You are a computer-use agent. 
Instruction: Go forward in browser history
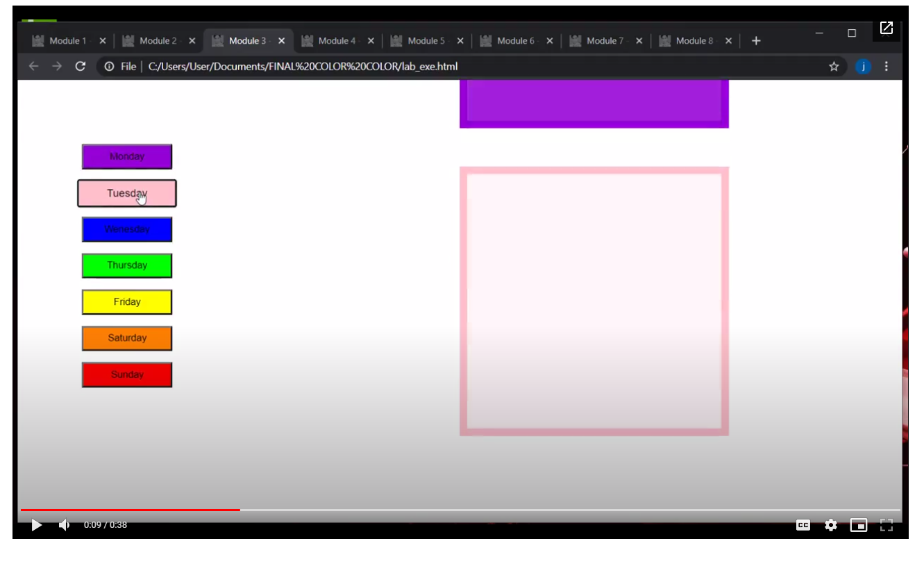click(x=57, y=67)
